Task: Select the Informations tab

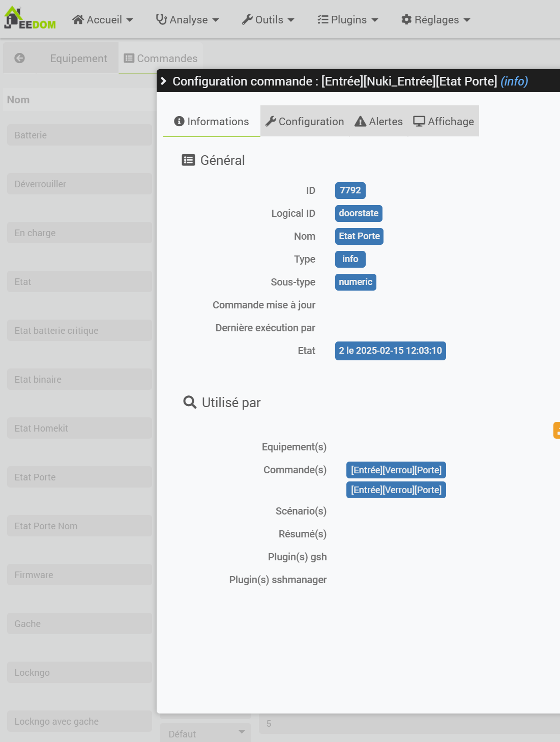Action: tap(212, 122)
